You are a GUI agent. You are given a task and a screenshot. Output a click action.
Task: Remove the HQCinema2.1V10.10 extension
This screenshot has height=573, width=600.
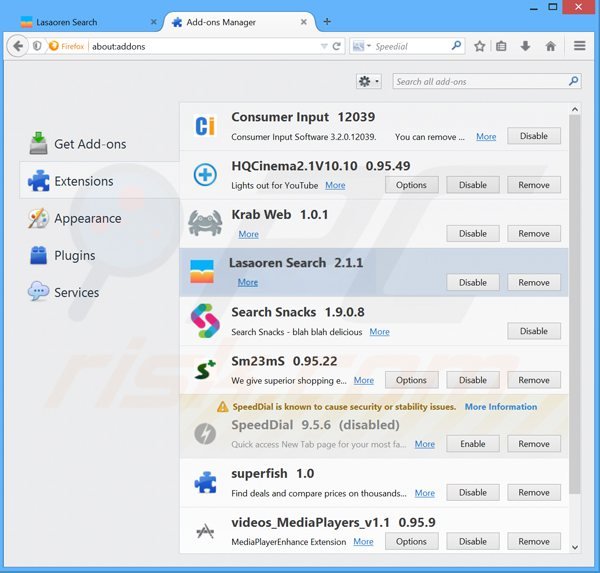click(x=534, y=185)
